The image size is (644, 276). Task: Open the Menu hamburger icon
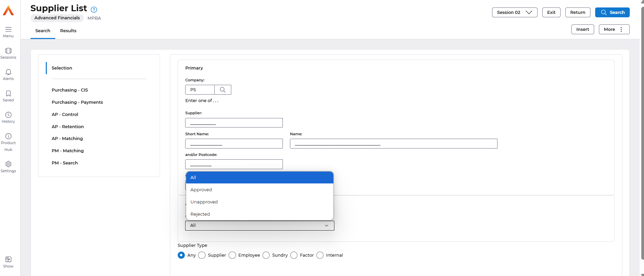coord(8,29)
